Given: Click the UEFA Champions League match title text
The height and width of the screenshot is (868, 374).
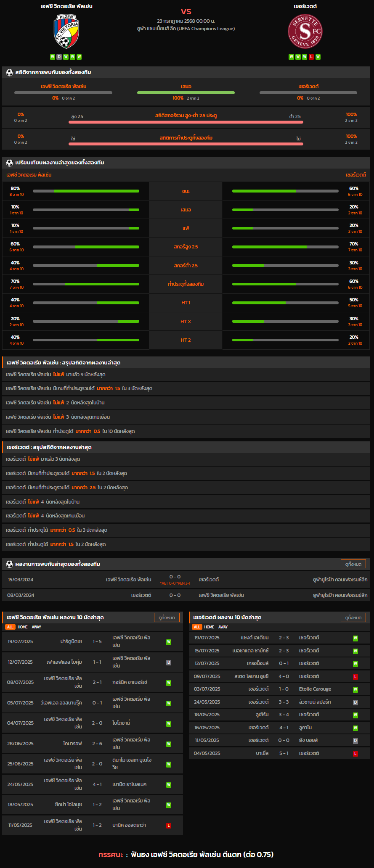Looking at the screenshot, I should [186, 29].
